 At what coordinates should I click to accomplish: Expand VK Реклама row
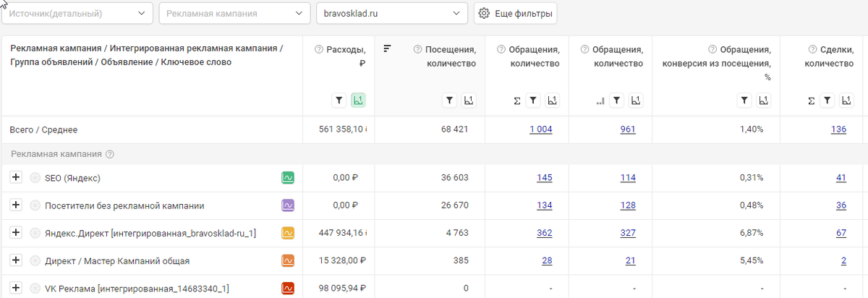[x=16, y=287]
